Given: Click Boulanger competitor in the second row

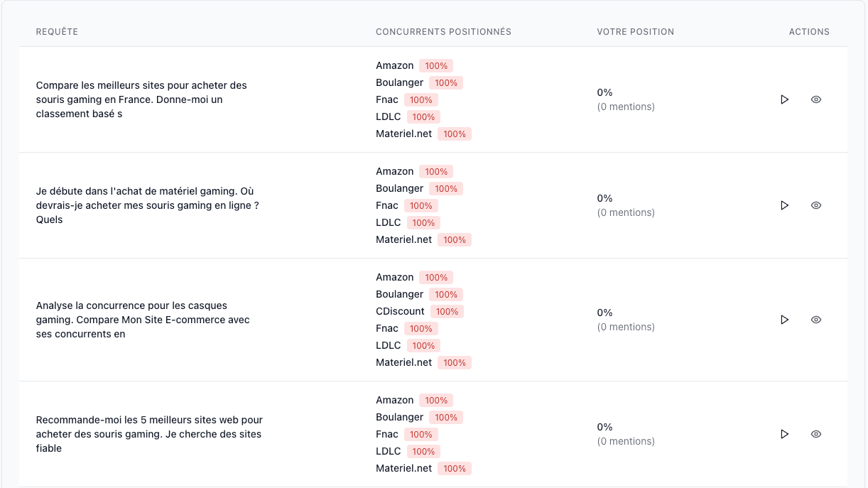Looking at the screenshot, I should (x=399, y=189).
